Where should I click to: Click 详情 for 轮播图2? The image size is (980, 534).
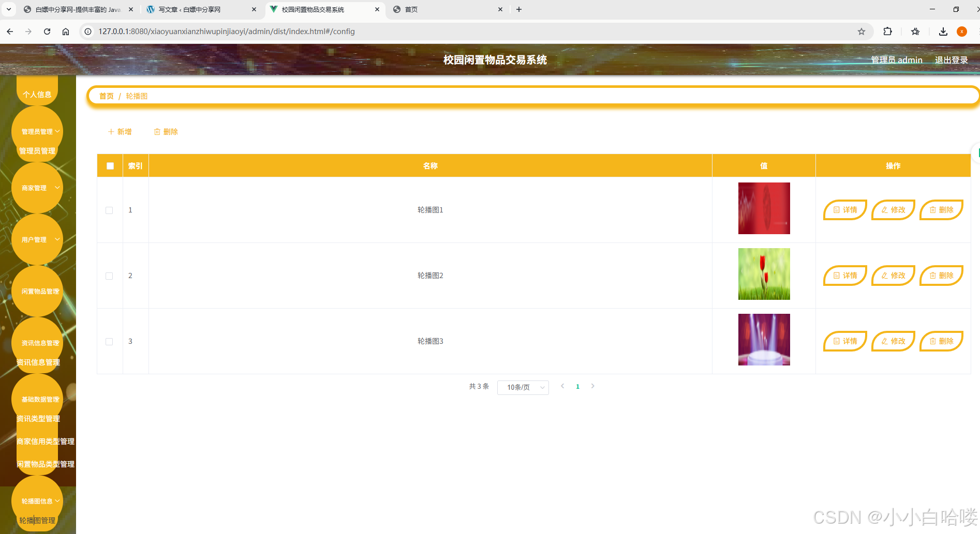click(x=845, y=276)
